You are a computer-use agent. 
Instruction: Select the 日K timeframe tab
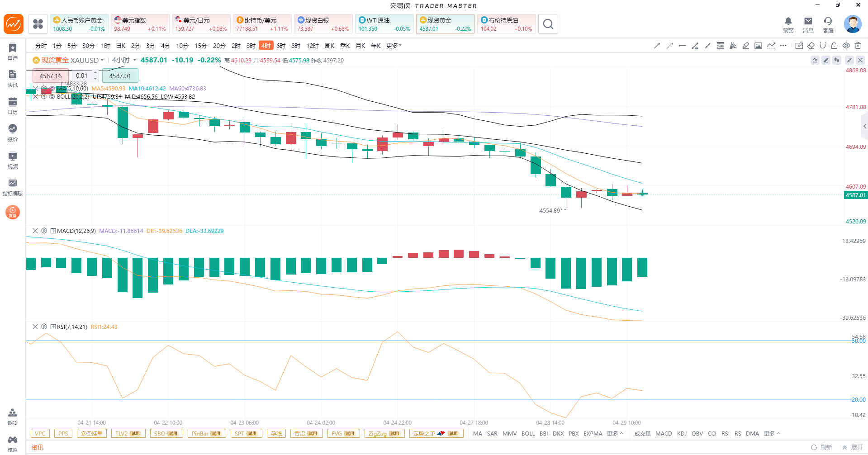coord(121,46)
